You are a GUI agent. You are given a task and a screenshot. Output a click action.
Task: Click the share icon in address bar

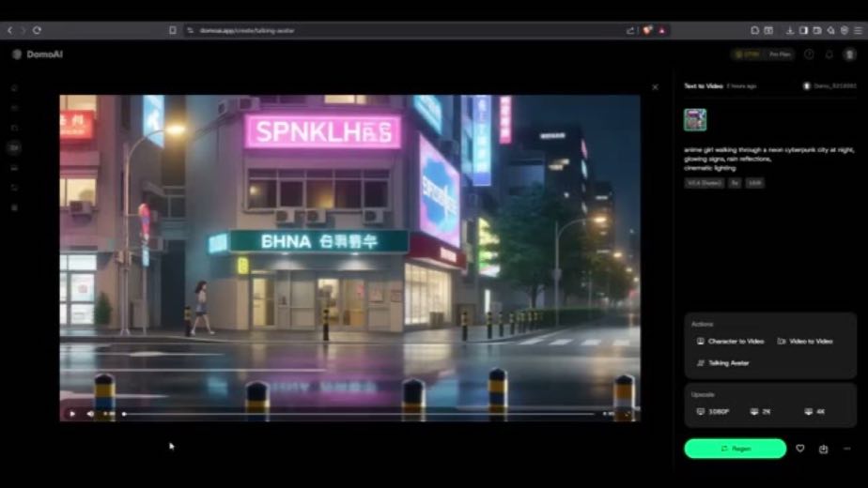[x=630, y=30]
